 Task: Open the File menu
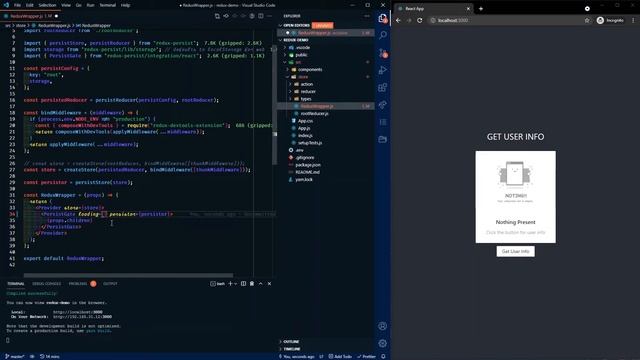tap(17, 5)
